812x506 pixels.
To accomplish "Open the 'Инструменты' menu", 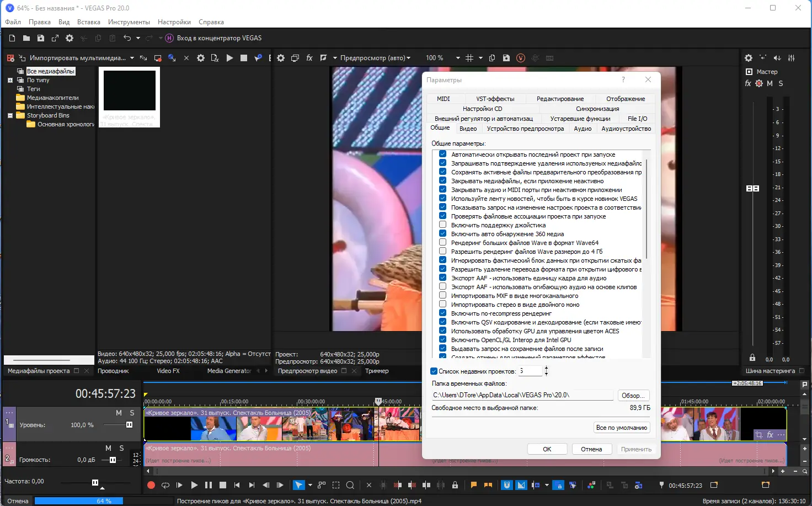I will pos(129,22).
